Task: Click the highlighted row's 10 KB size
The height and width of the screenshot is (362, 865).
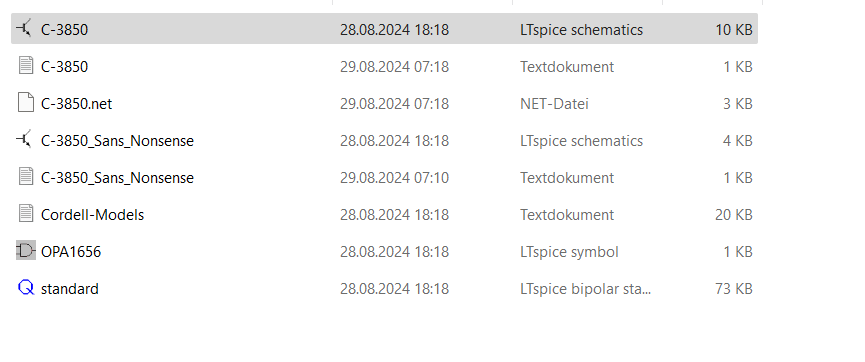Action: tap(734, 30)
